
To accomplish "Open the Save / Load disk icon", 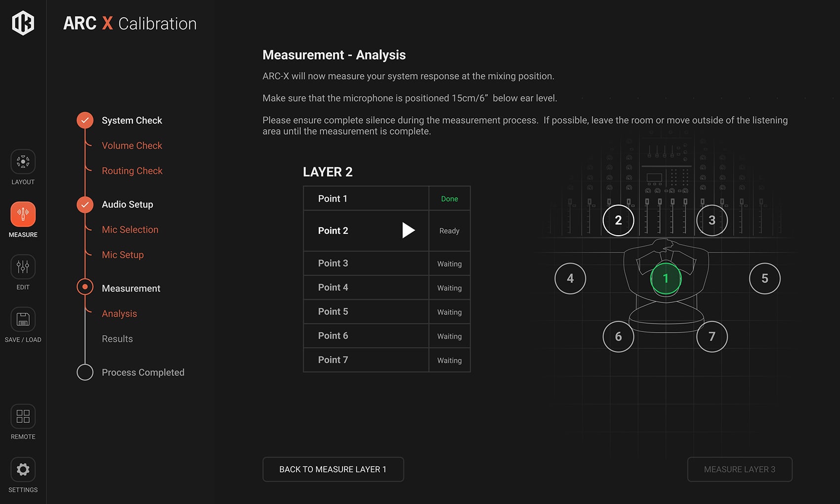I will (23, 319).
